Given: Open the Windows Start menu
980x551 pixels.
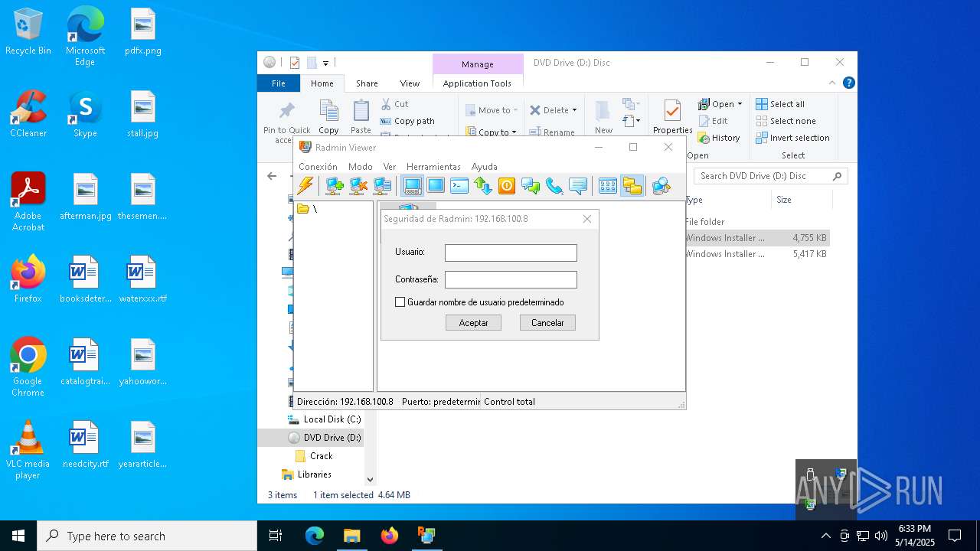Looking at the screenshot, I should [x=18, y=536].
